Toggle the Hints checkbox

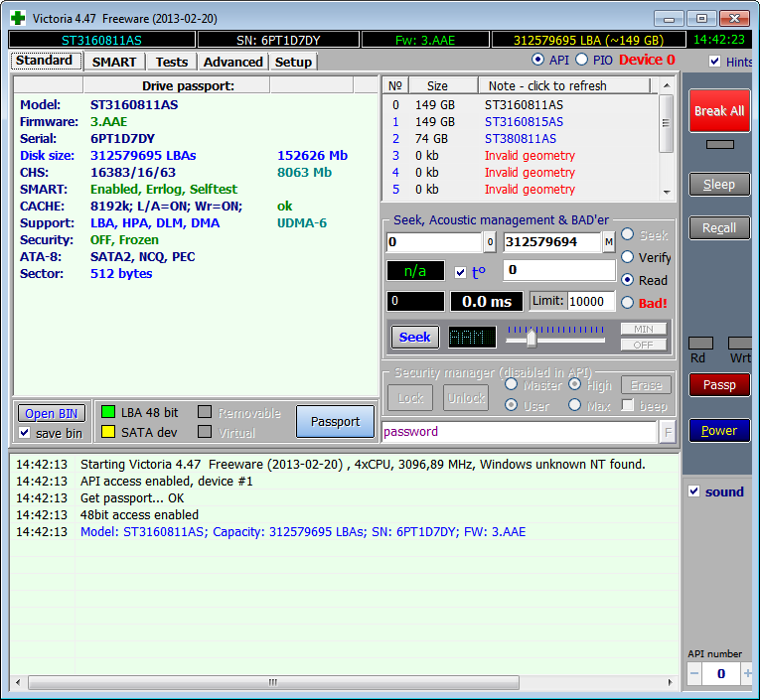pyautogui.click(x=714, y=61)
